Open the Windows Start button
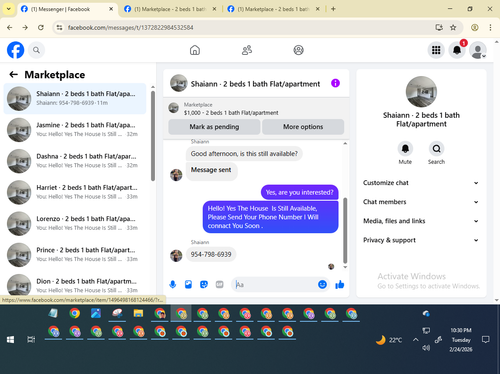Viewport: 500px width, 374px height. point(10,340)
